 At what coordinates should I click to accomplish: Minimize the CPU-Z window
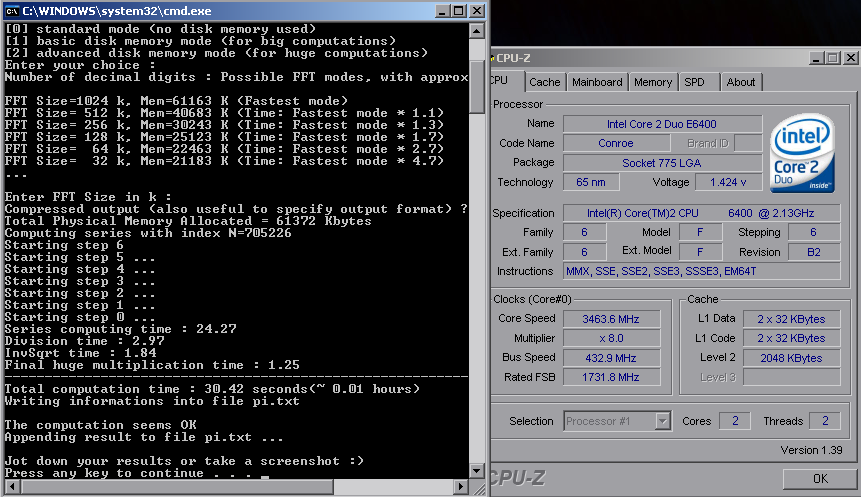click(817, 58)
